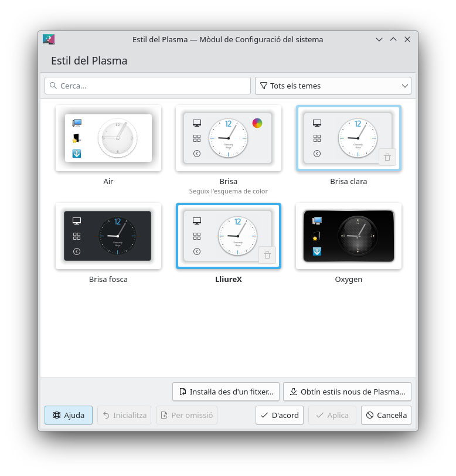This screenshot has width=456, height=476.
Task: Focus the Cerca search field
Action: pyautogui.click(x=148, y=86)
